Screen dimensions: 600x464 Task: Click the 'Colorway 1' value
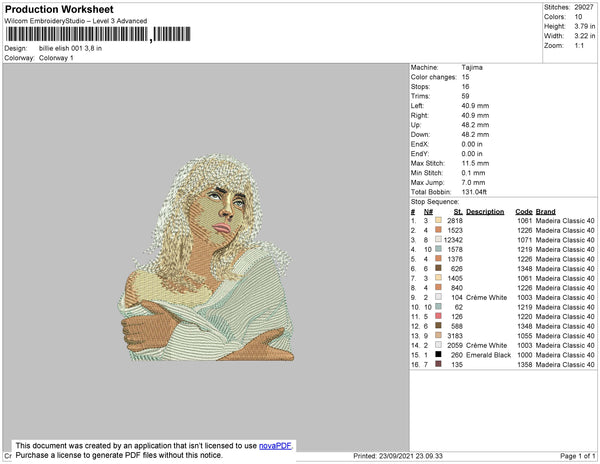[56, 58]
